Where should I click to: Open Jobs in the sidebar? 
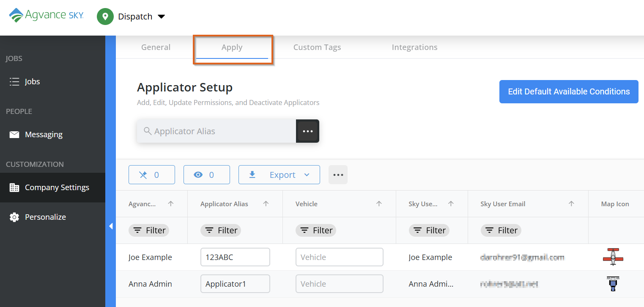click(52, 82)
